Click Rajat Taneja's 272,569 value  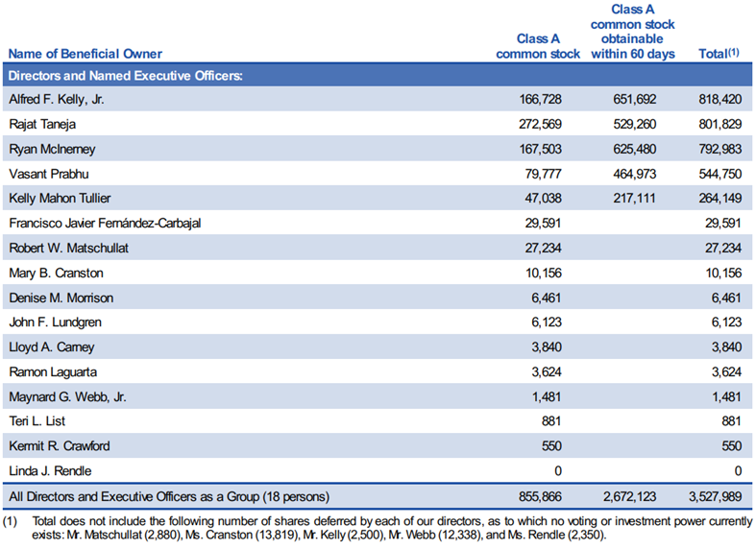pos(540,124)
